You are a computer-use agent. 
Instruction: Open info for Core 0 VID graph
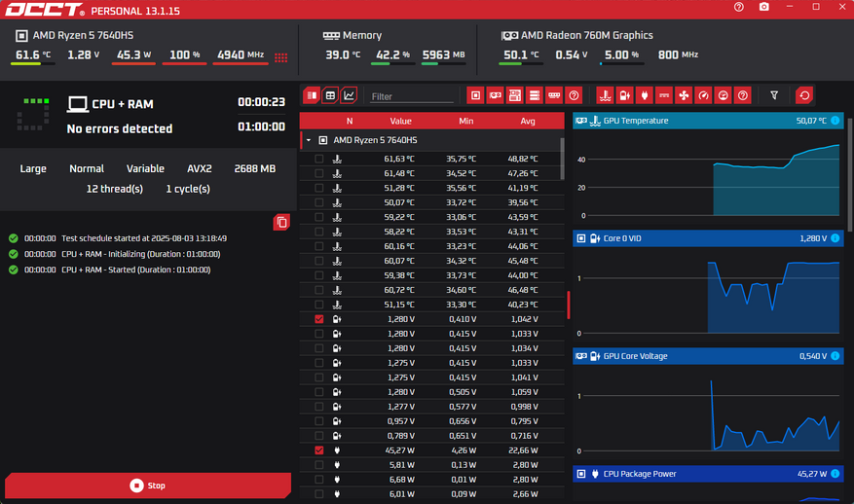(x=835, y=238)
